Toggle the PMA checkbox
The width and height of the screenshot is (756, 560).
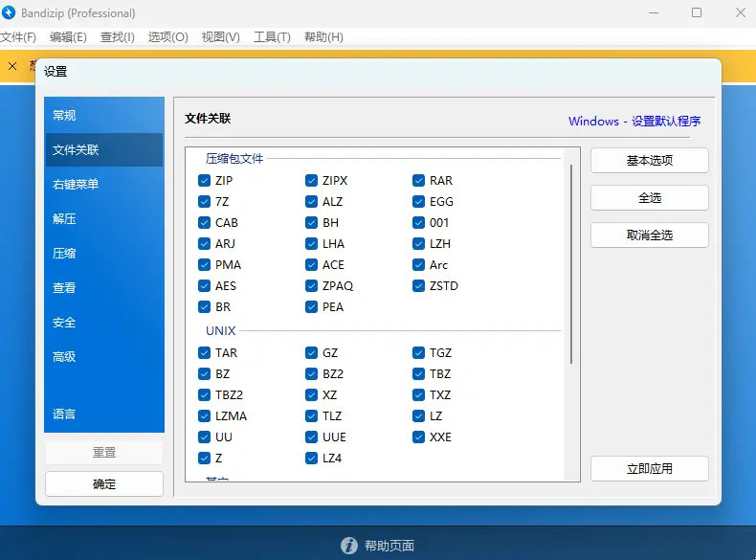pos(204,265)
